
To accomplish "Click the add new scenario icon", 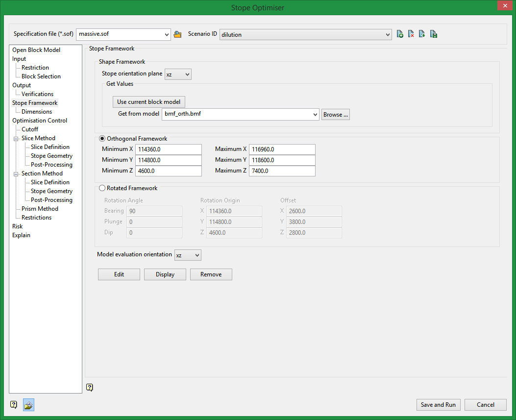I will [x=400, y=34].
